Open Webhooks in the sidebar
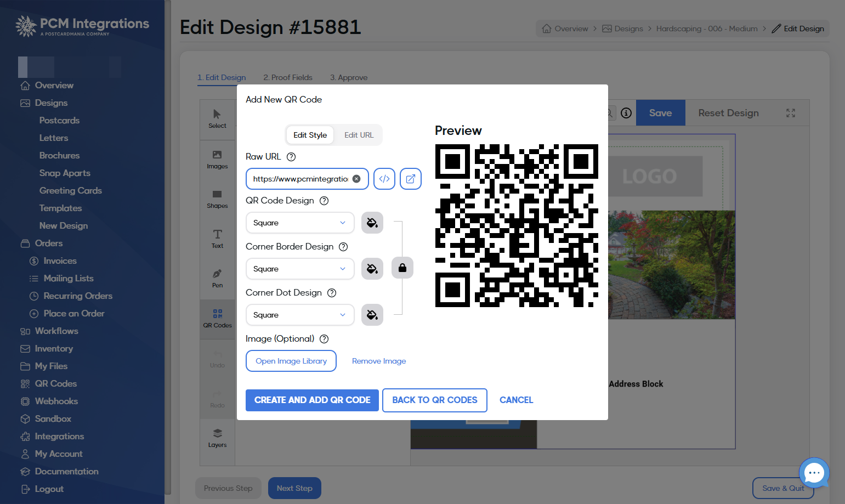Image resolution: width=845 pixels, height=504 pixels. 56,401
